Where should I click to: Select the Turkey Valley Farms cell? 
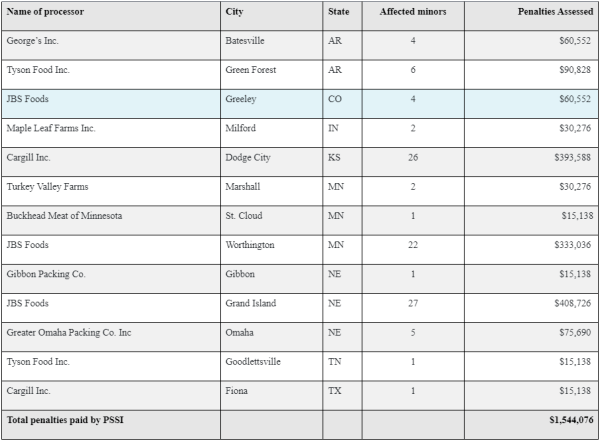click(46, 187)
